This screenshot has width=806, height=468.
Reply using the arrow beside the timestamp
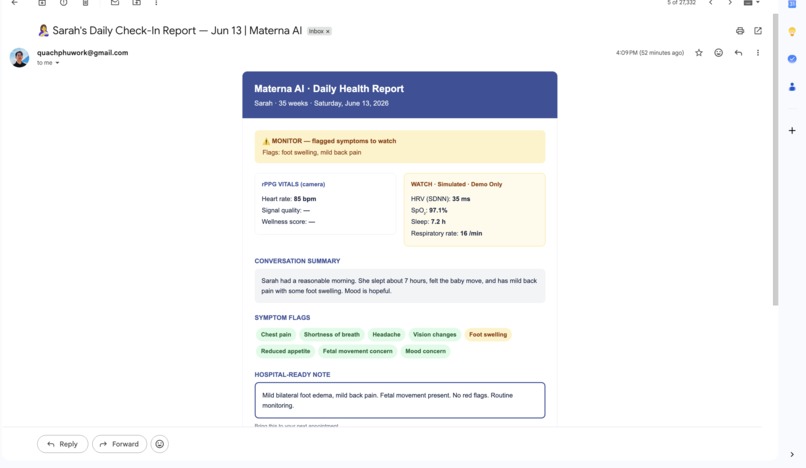pos(738,52)
